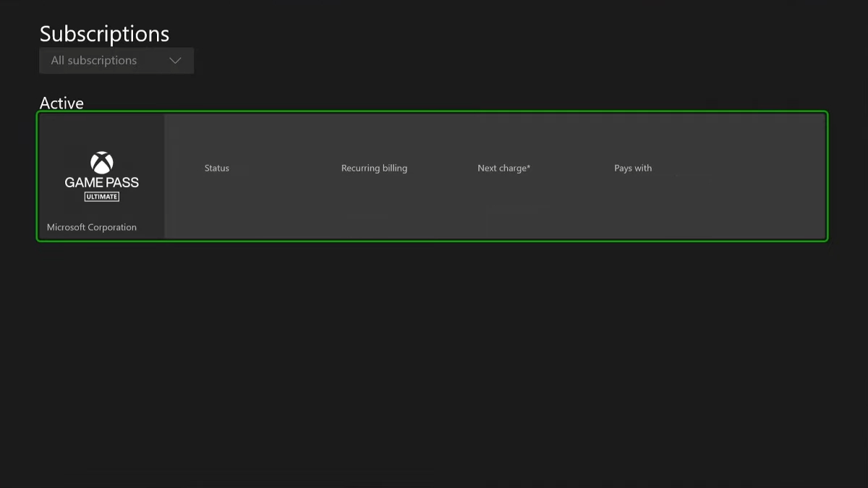The height and width of the screenshot is (488, 868).
Task: Open the All subscriptions dropdown
Action: 116,61
